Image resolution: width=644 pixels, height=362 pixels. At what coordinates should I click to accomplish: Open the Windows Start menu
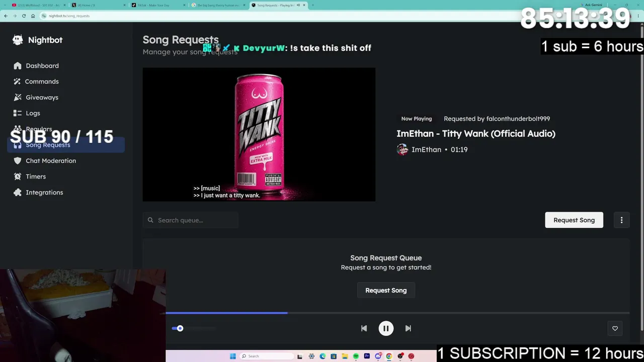(x=232, y=356)
